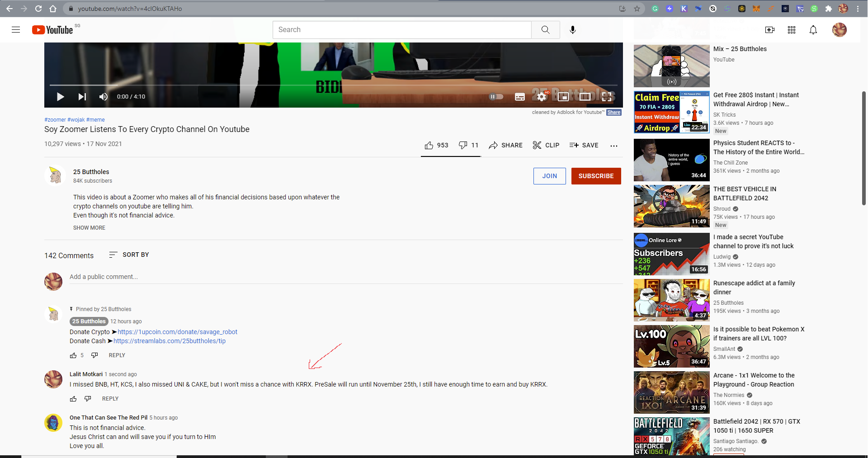Image resolution: width=868 pixels, height=458 pixels.
Task: Start voice search with the microphone
Action: click(573, 30)
